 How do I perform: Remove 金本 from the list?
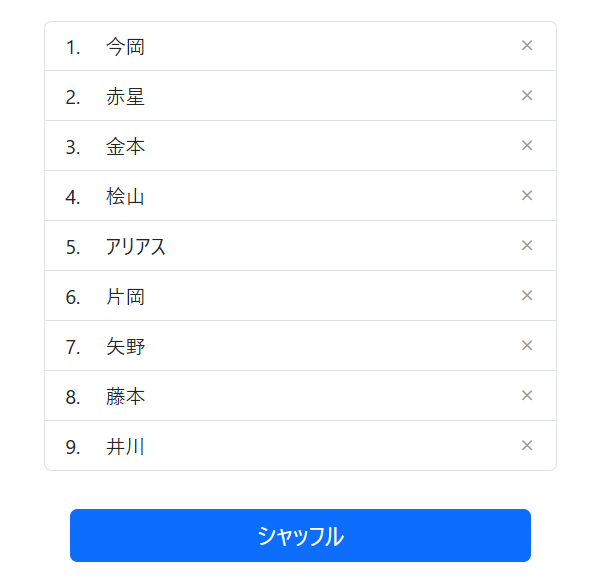point(527,145)
